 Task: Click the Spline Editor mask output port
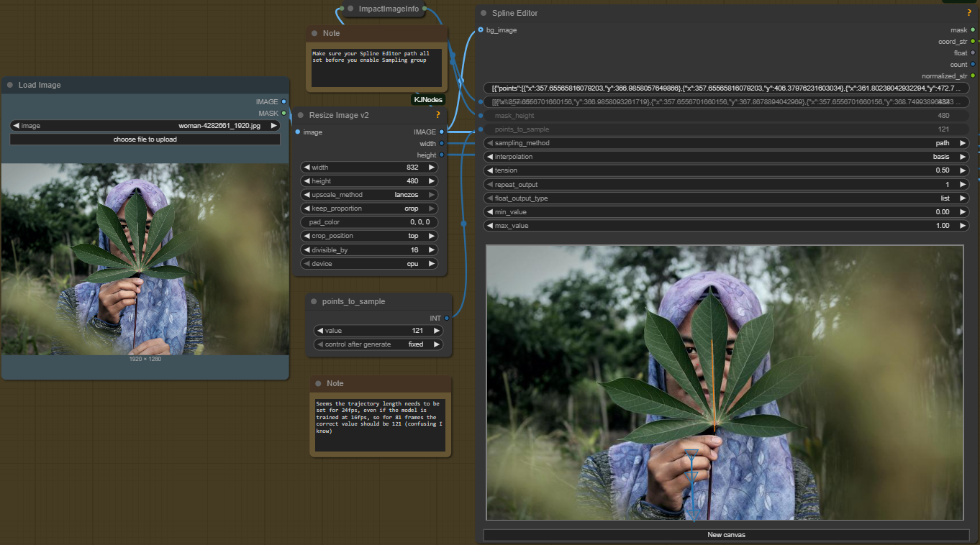click(x=973, y=30)
